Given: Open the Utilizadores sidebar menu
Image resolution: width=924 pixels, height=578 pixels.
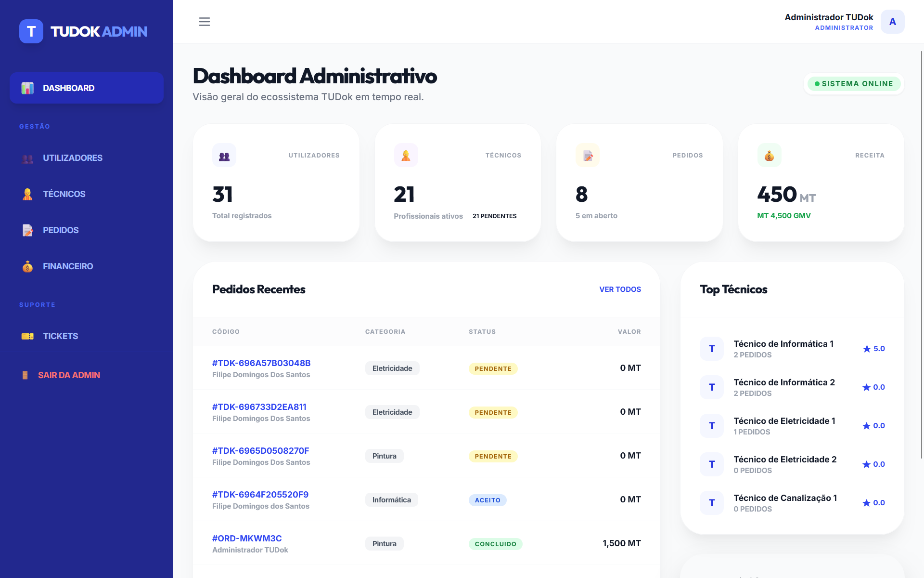Looking at the screenshot, I should [72, 158].
